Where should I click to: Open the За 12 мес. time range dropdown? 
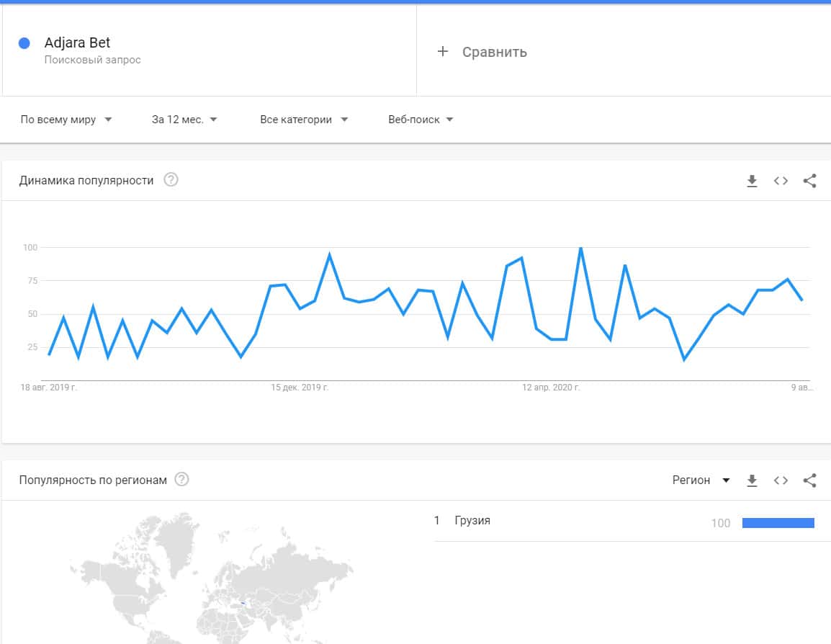[x=184, y=120]
